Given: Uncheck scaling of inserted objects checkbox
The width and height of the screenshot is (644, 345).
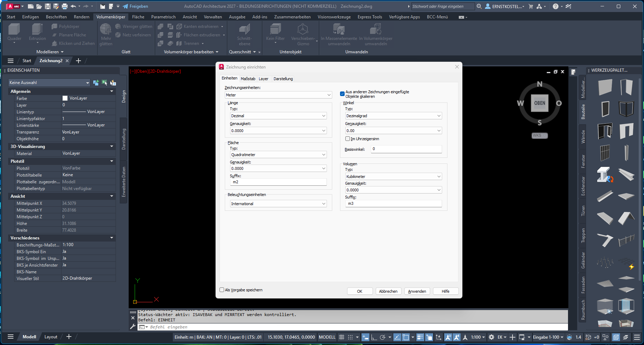Looking at the screenshot, I should (x=342, y=94).
